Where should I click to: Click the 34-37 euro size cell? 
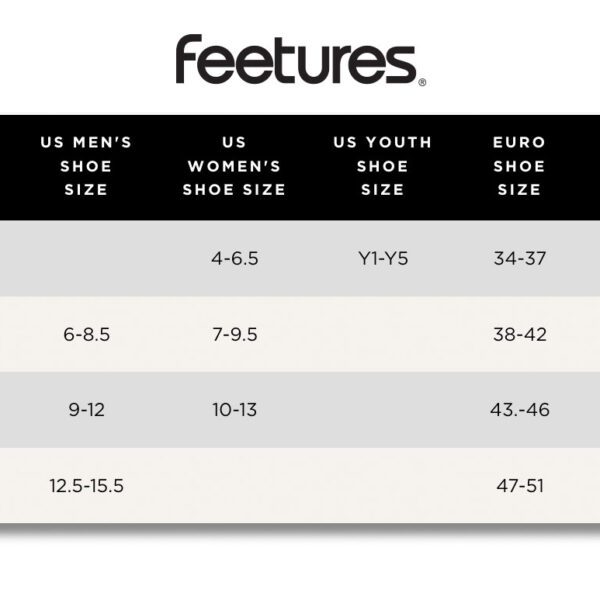[520, 258]
